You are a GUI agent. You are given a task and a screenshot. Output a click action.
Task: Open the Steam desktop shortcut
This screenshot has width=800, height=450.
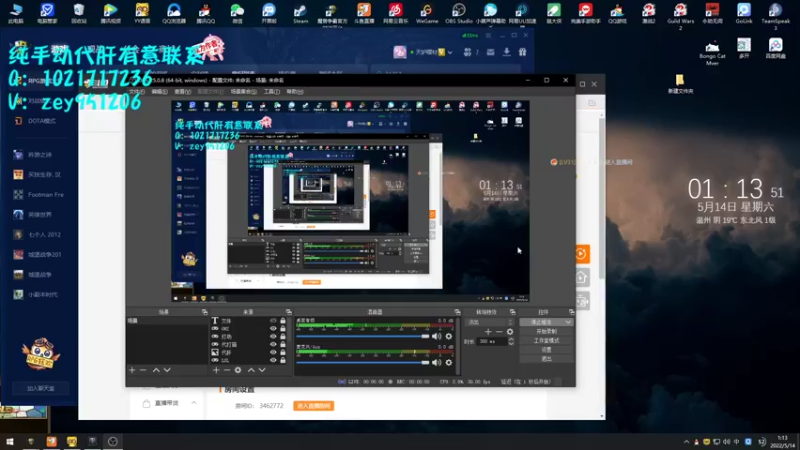click(x=301, y=14)
